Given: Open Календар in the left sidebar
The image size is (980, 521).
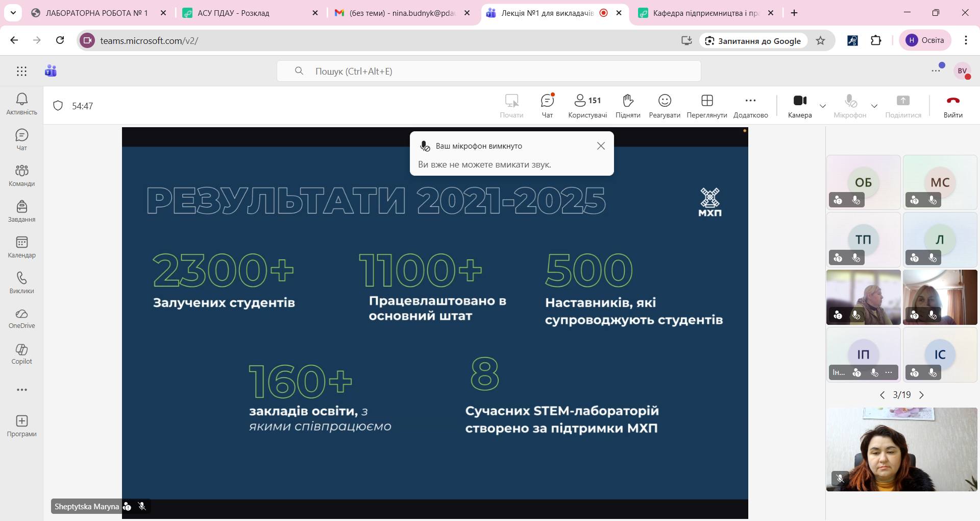Looking at the screenshot, I should [21, 247].
